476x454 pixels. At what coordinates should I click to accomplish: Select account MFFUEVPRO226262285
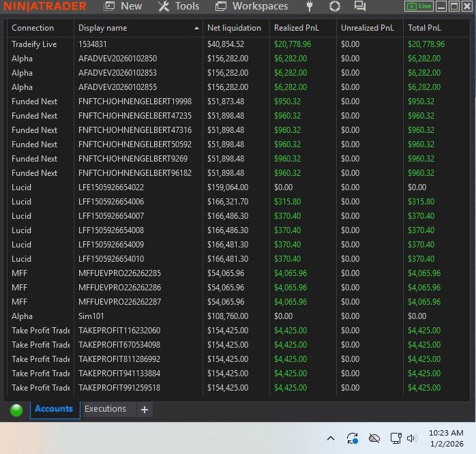(119, 273)
